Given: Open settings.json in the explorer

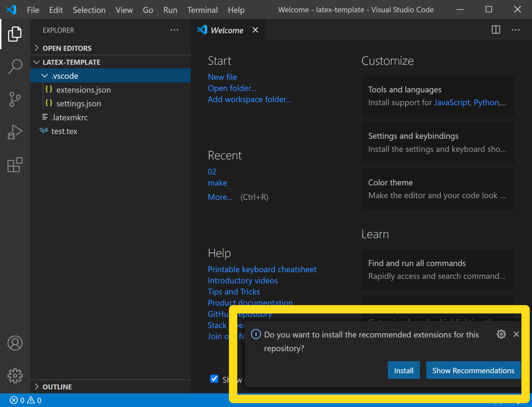Looking at the screenshot, I should pos(110,103).
